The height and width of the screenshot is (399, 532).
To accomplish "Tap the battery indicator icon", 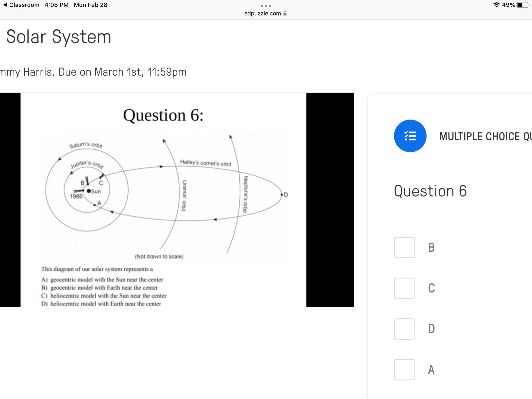I will pos(523,5).
